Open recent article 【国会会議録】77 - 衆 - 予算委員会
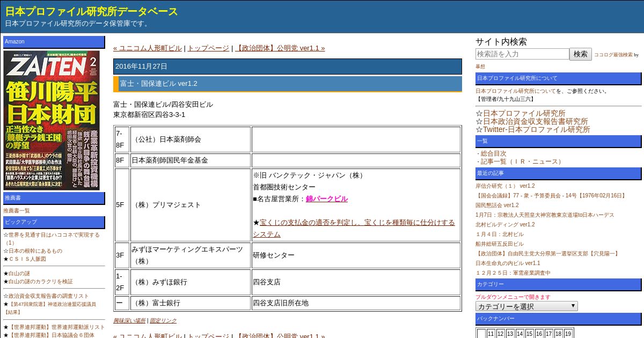 pos(551,196)
